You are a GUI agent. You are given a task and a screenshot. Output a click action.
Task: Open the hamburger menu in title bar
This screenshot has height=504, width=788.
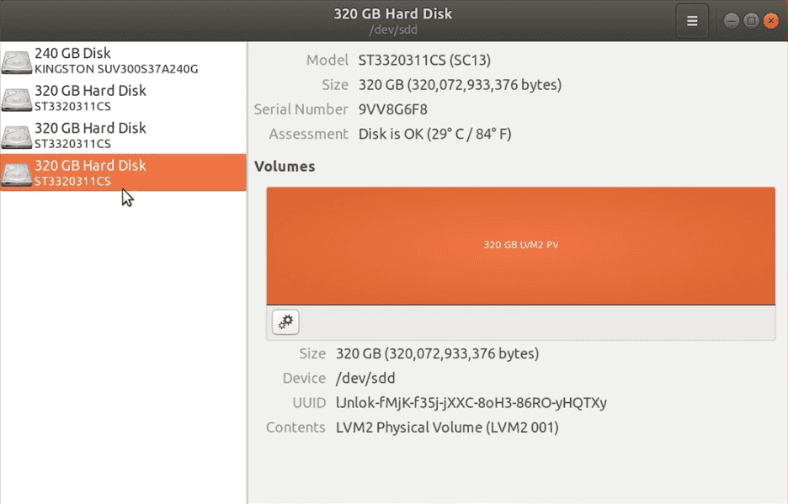[692, 21]
